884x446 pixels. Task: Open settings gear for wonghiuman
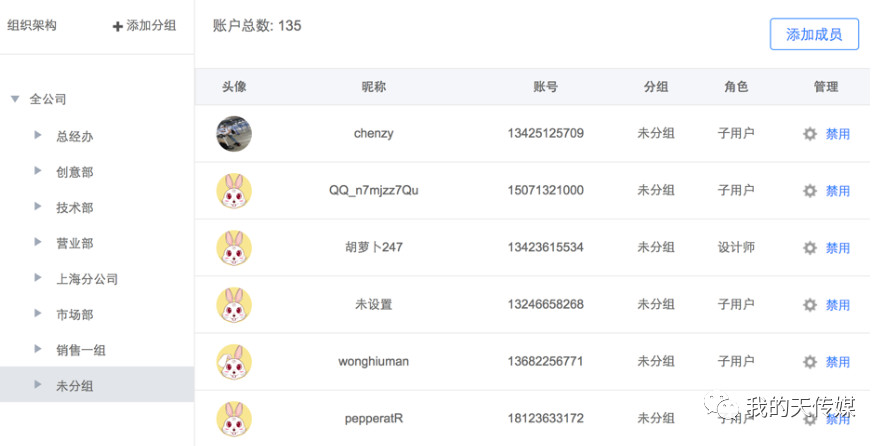pos(810,362)
